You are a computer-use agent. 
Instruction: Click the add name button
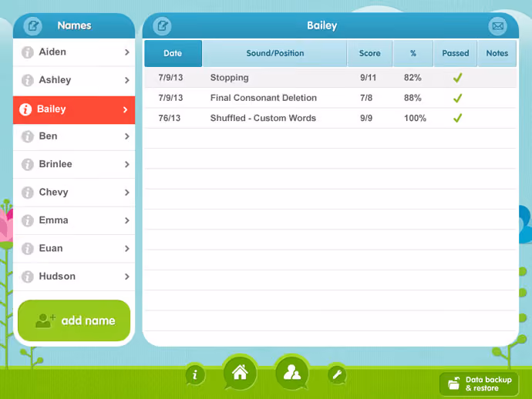click(x=74, y=320)
